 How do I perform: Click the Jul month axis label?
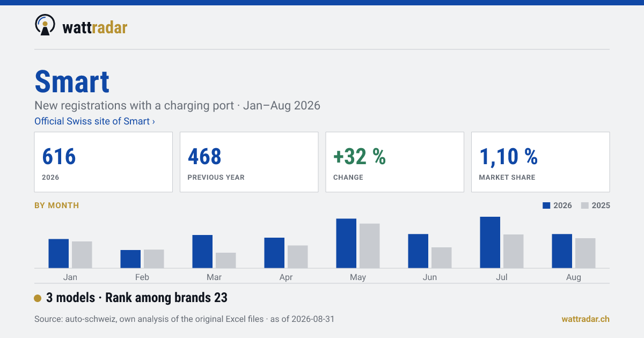502,277
